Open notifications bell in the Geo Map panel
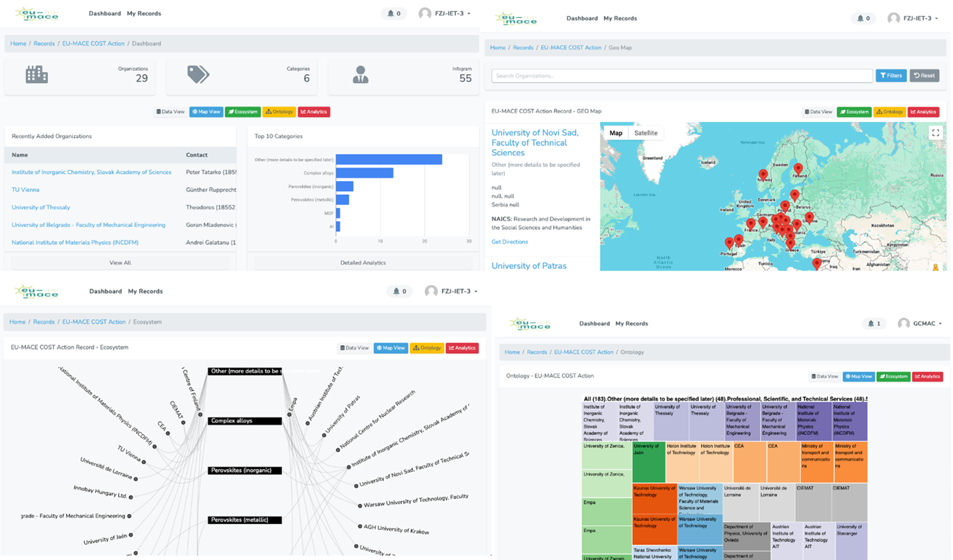Screen dimensions: 953x560 [x=864, y=18]
